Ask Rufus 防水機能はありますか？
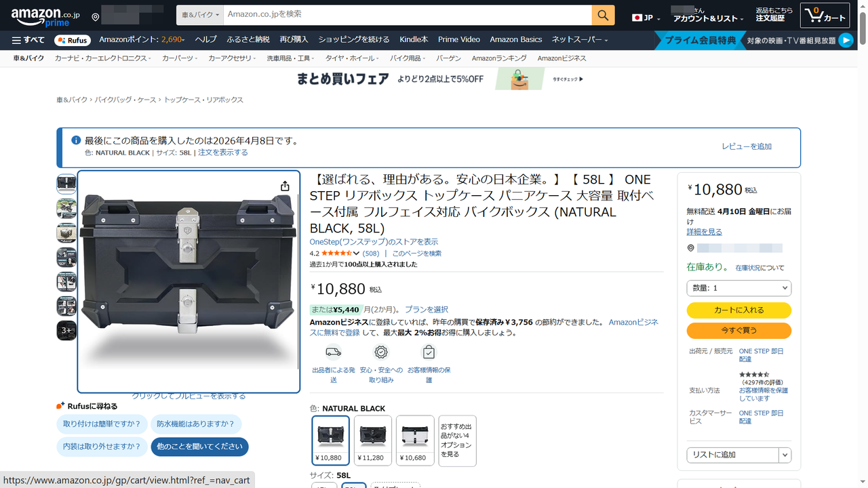The height and width of the screenshot is (488, 868). click(x=197, y=425)
